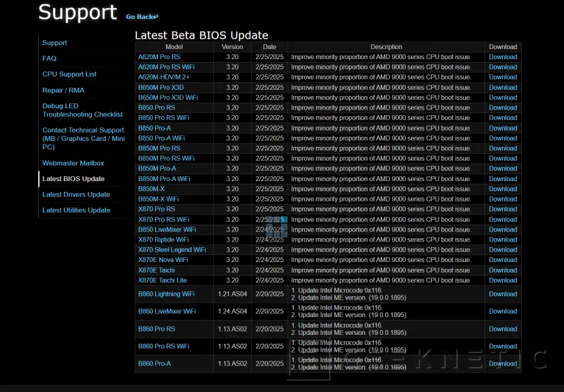Download BIOS for X870E Taichi
564x392 pixels.
(503, 270)
